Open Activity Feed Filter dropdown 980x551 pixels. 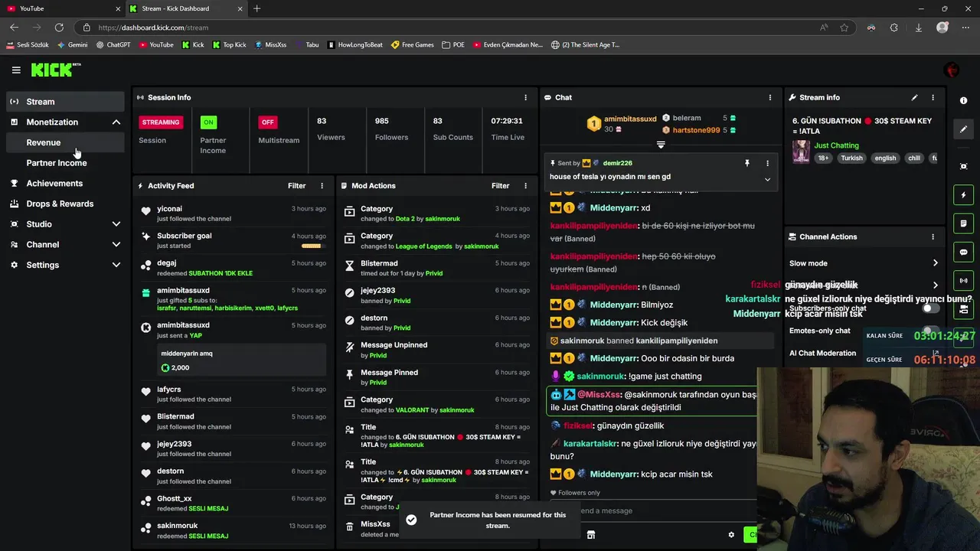click(x=296, y=186)
